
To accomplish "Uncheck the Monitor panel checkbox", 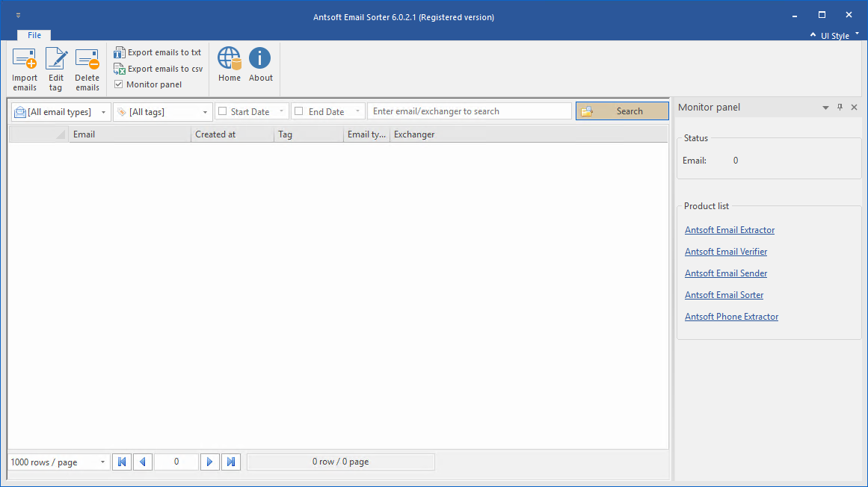I will pos(118,84).
